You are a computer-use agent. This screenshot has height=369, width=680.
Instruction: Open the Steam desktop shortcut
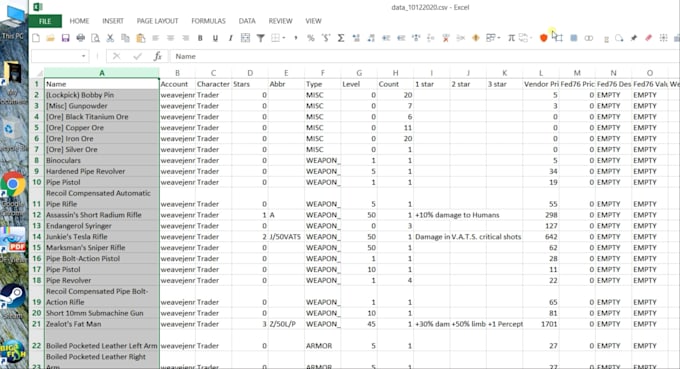(13, 300)
